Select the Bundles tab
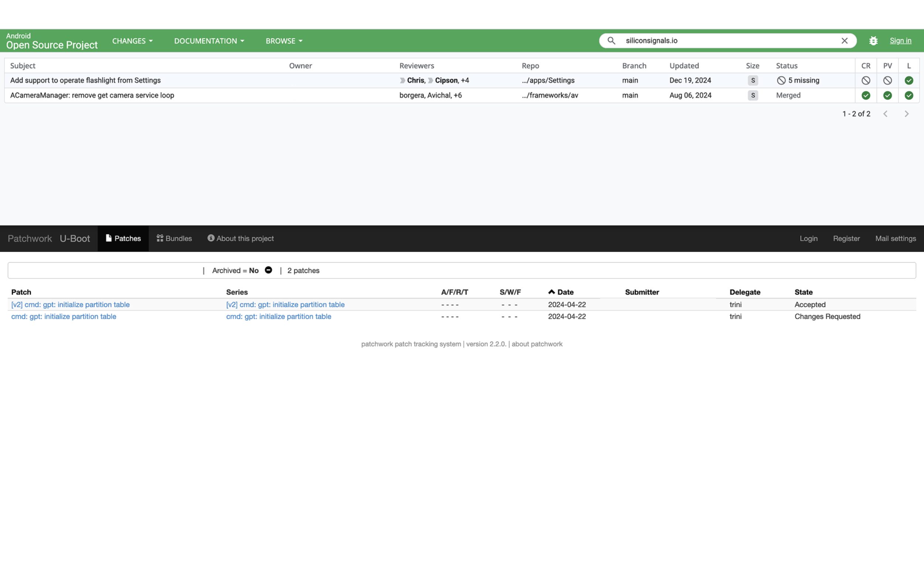 click(174, 239)
